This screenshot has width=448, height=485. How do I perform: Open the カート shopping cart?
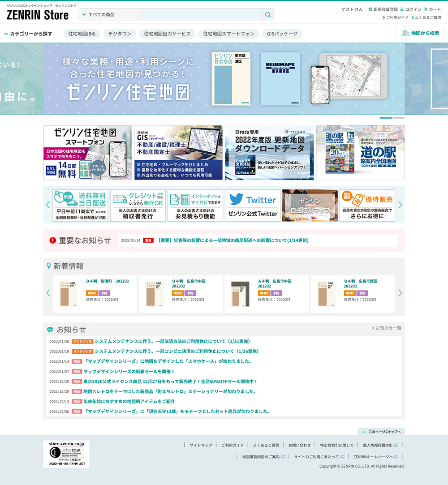432,9
